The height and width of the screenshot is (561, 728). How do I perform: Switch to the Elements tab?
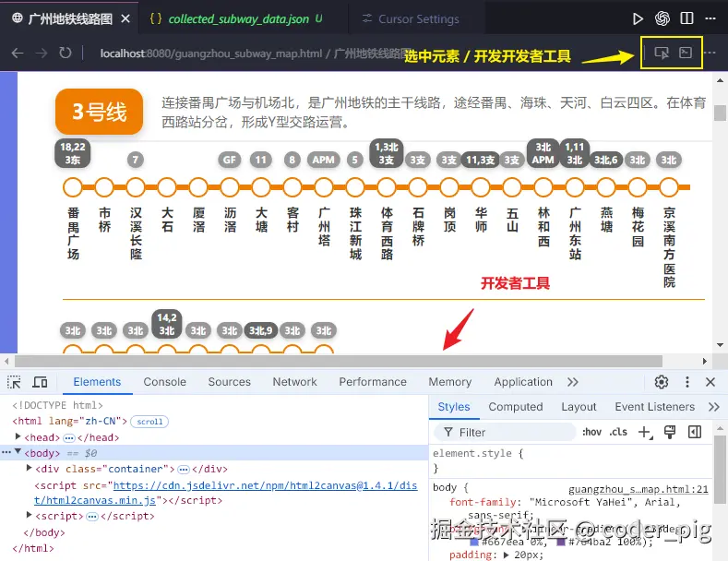97,382
